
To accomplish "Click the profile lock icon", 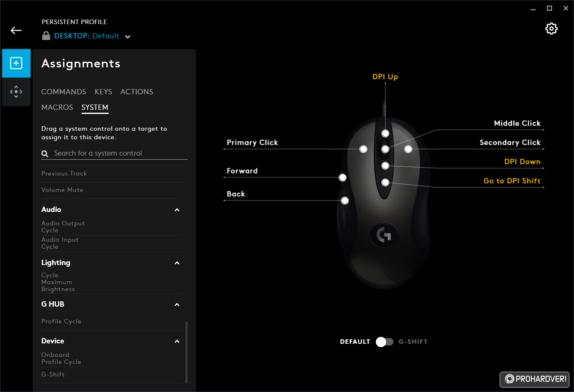I will pyautogui.click(x=46, y=36).
